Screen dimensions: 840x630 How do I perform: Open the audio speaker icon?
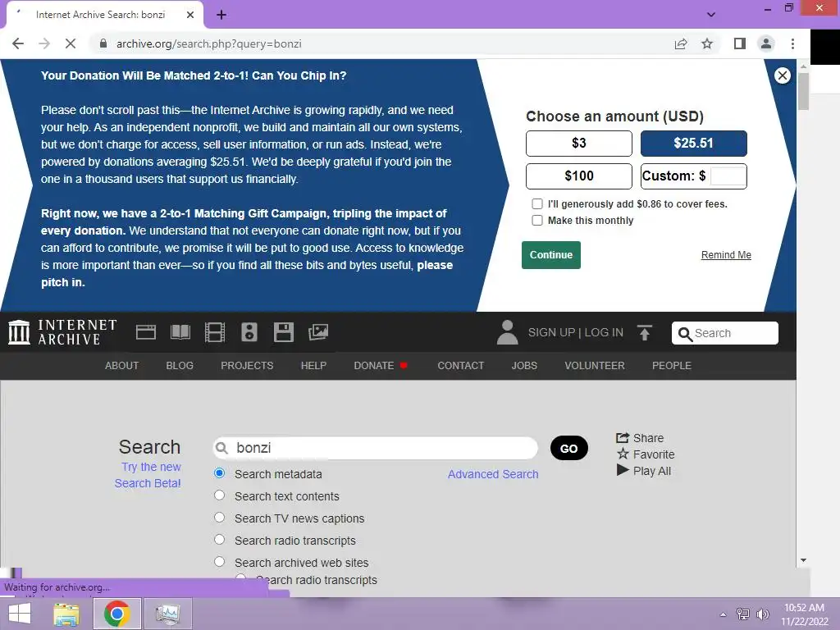[249, 333]
